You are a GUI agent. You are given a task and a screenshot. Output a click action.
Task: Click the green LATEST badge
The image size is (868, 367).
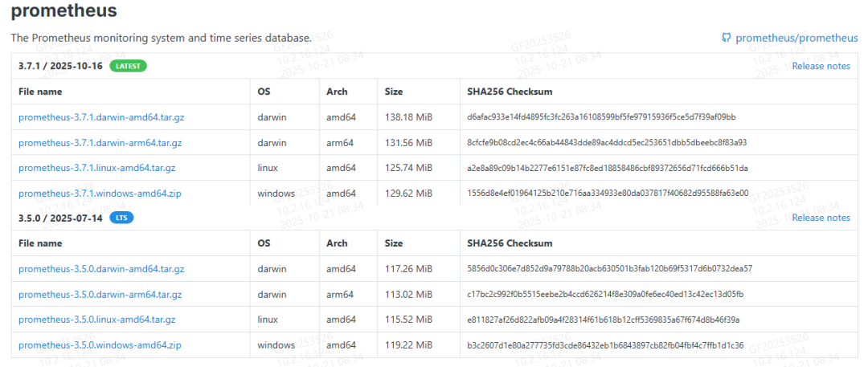(x=128, y=66)
